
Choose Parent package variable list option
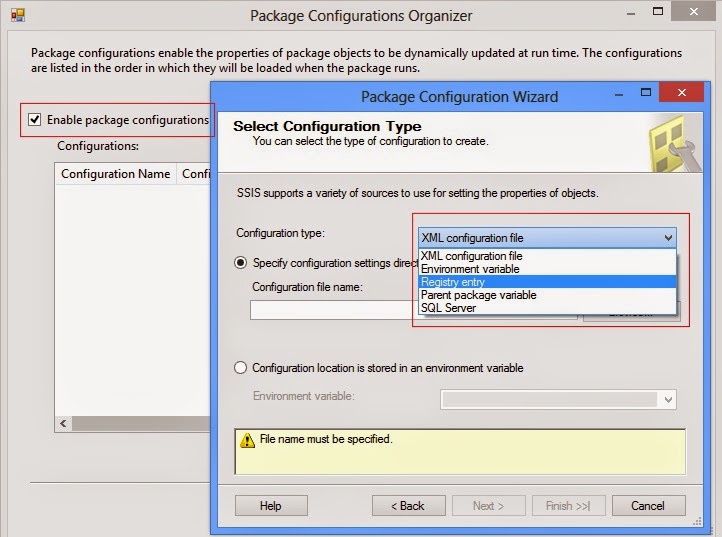click(547, 295)
